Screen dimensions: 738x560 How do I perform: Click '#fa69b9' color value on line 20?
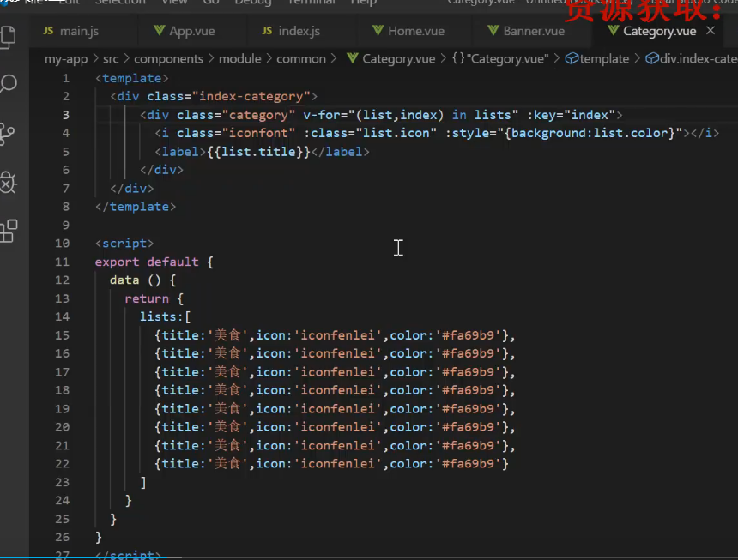(468, 427)
